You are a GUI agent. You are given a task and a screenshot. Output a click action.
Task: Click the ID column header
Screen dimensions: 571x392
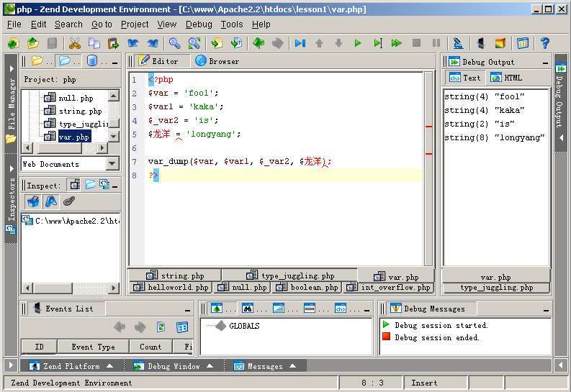39,347
